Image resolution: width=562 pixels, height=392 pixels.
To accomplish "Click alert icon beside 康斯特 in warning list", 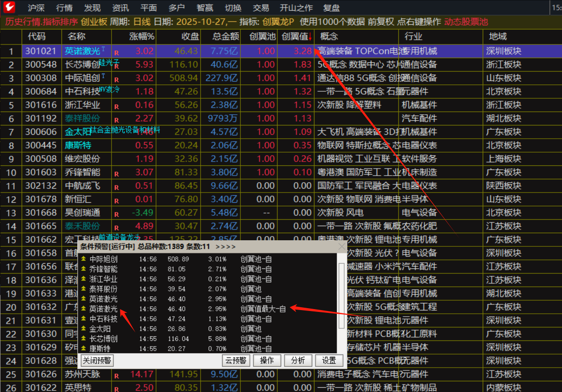I will 83,349.
